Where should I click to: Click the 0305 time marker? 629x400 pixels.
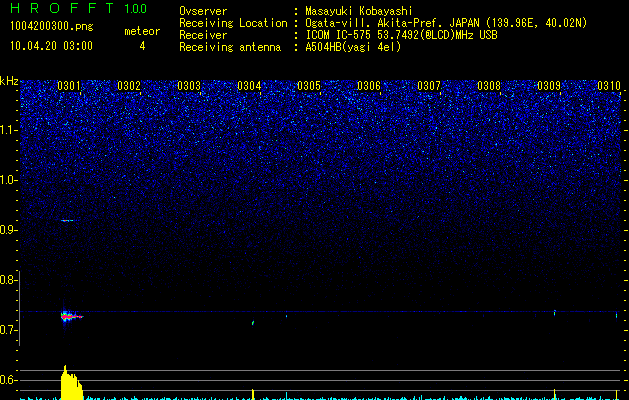coord(309,86)
